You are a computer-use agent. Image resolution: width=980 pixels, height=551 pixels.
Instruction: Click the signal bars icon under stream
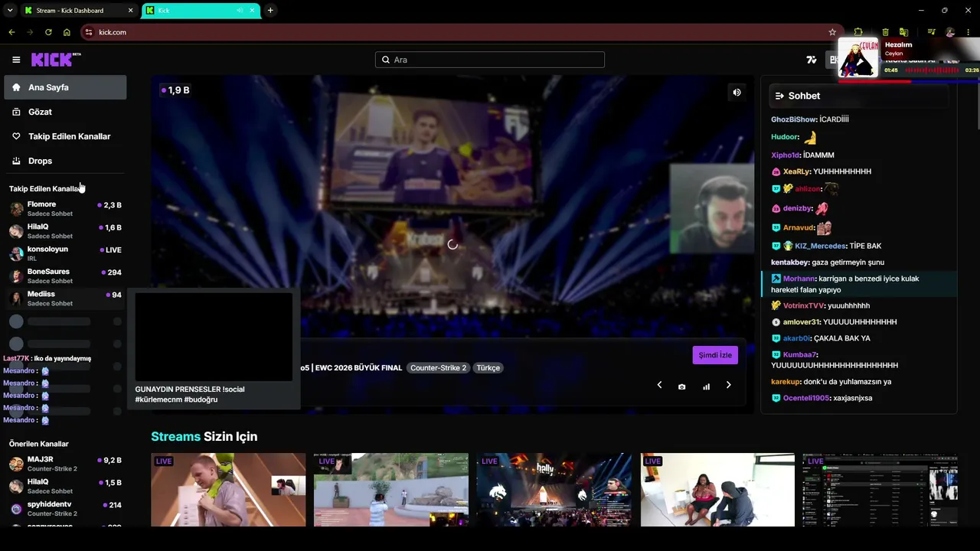point(706,386)
